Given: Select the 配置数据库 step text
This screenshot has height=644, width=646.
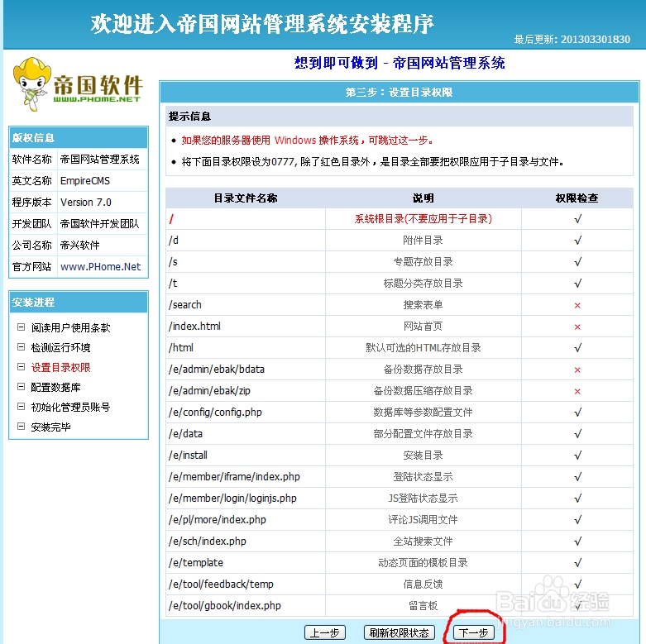Looking at the screenshot, I should tap(55, 387).
